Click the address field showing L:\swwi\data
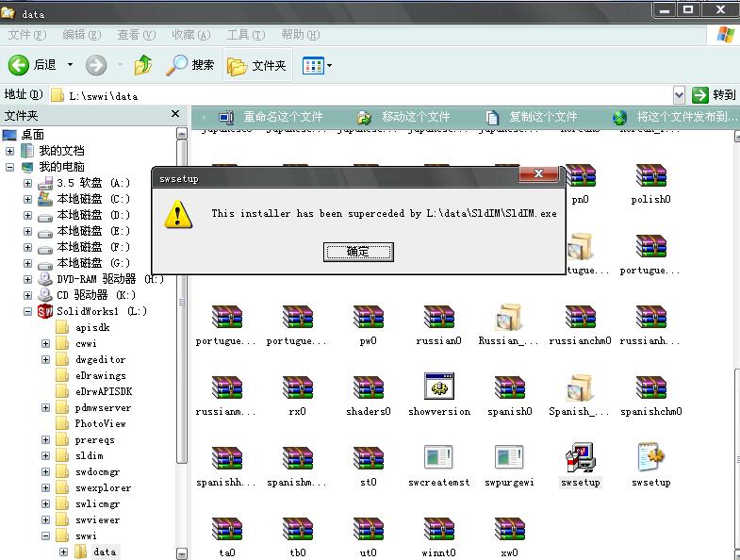 pyautogui.click(x=361, y=96)
